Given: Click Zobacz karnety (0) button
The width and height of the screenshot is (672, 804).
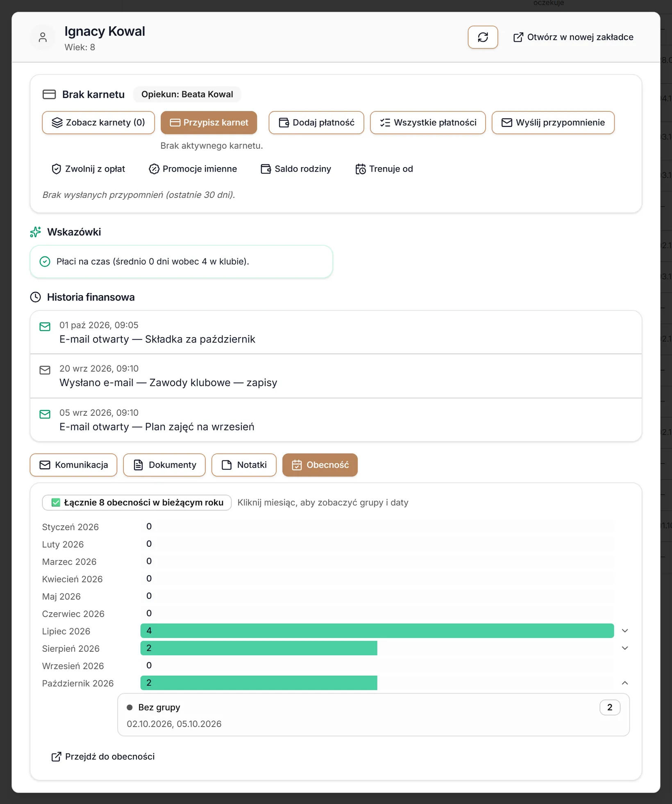Looking at the screenshot, I should (x=98, y=122).
